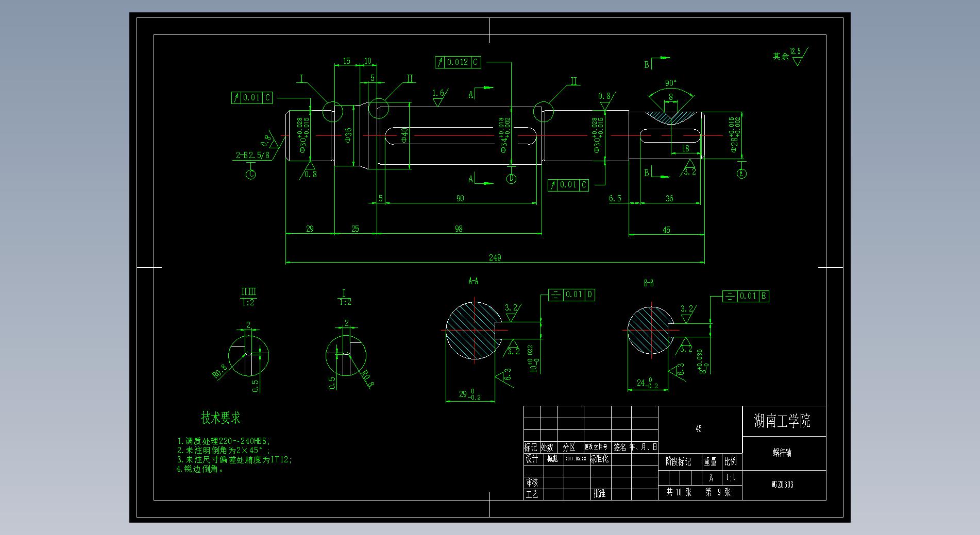The height and width of the screenshot is (535, 980).
Task: Click the "90°" angle dimension
Action: coord(671,83)
